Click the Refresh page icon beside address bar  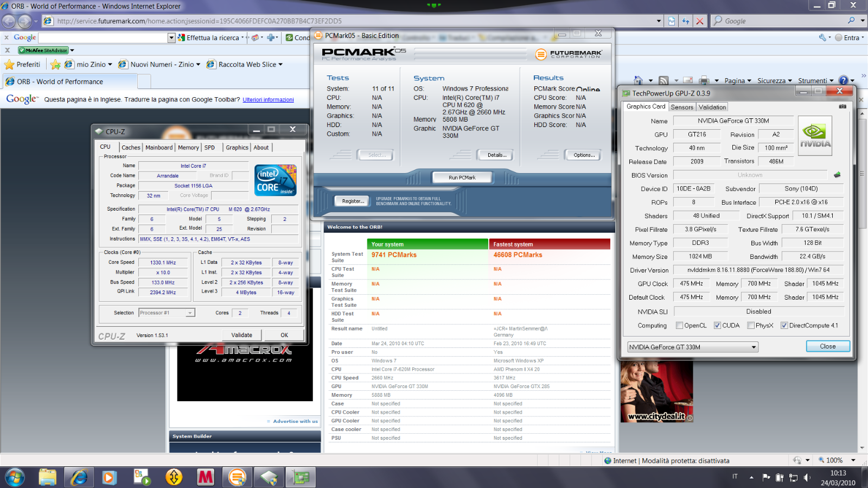pos(686,21)
